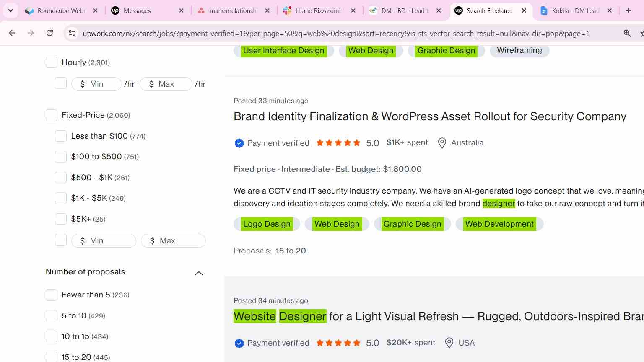This screenshot has width=644, height=362.
Task: Switch to the Messages tab
Action: point(147,10)
